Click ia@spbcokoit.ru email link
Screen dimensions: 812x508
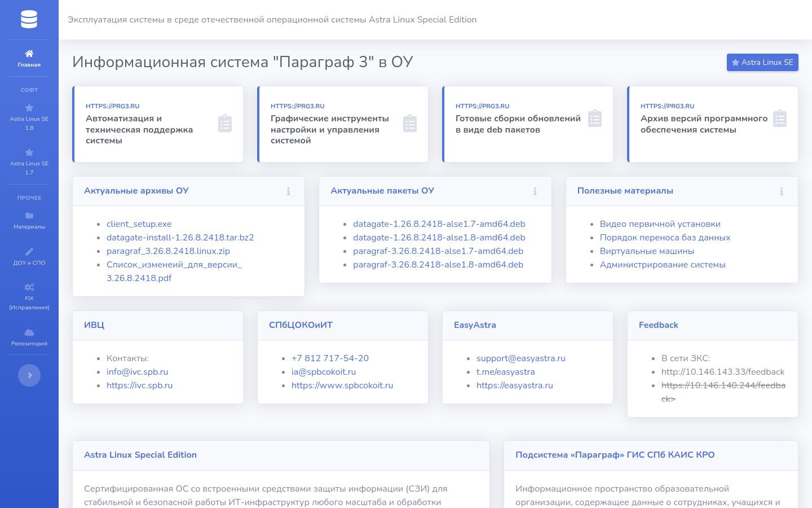coord(324,372)
